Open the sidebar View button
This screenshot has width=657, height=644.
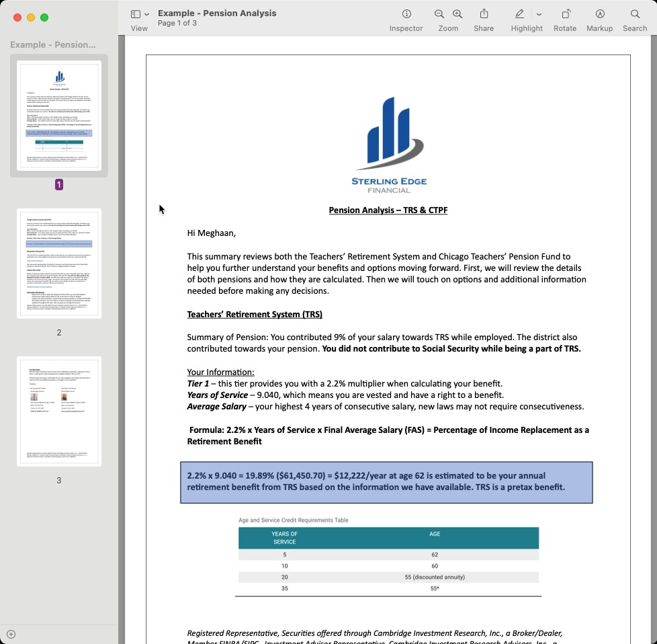135,14
